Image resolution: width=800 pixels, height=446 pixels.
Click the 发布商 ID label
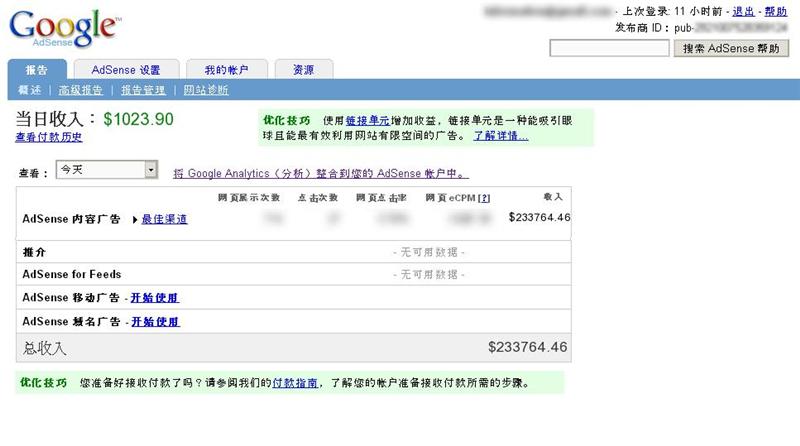click(x=641, y=28)
